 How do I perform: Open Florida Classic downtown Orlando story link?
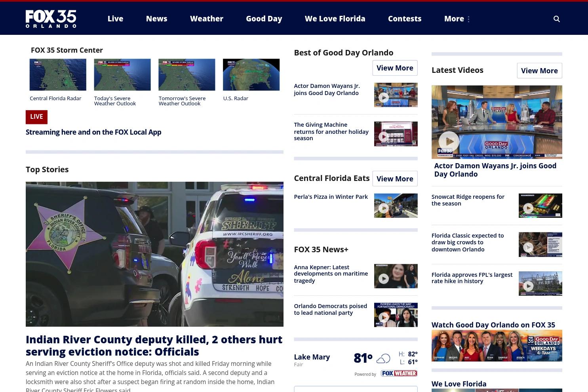click(x=468, y=242)
